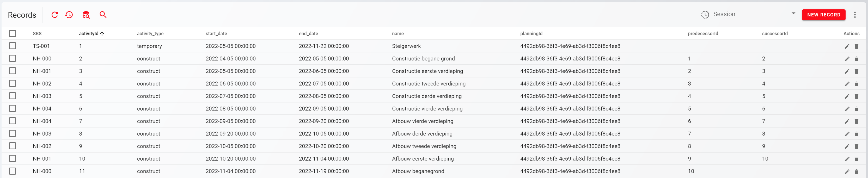Tick the checkbox for activityId 10
The width and height of the screenshot is (868, 178).
pos(13,158)
